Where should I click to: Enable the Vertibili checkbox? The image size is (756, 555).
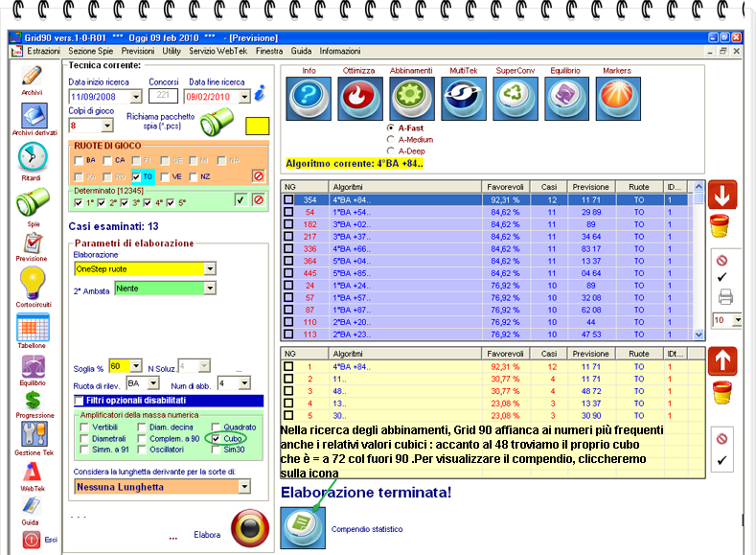[x=83, y=427]
